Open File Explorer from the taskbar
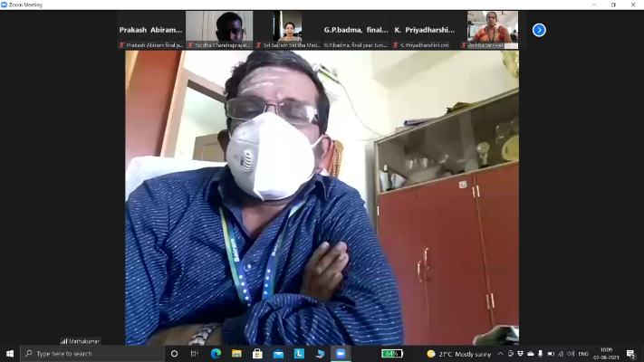Viewport: 644px width, 362px height. tap(236, 353)
